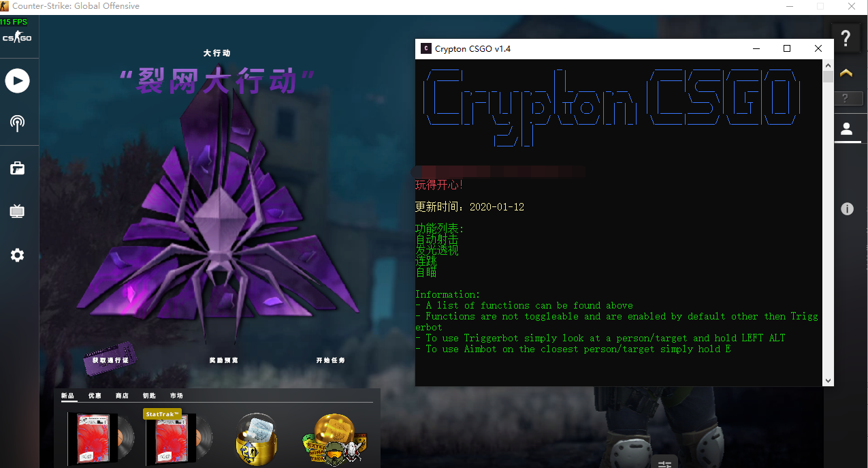The height and width of the screenshot is (468, 868).
Task: Click the upward chevron below the help icon
Action: point(846,72)
